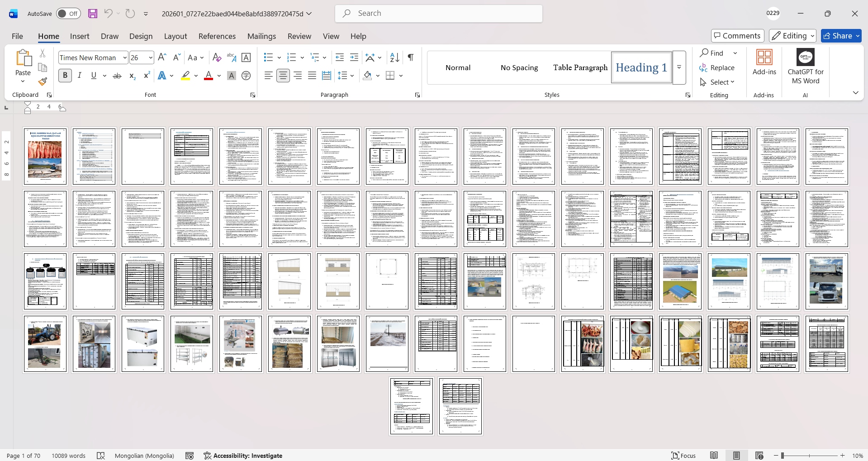The width and height of the screenshot is (868, 461).
Task: Apply strikethrough formatting
Action: coord(117,76)
